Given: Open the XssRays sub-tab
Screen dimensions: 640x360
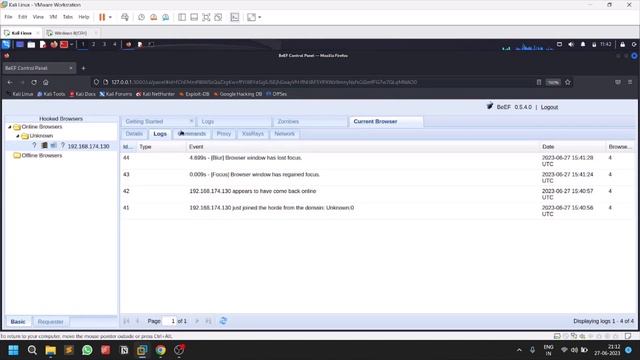Looking at the screenshot, I should coord(253,134).
